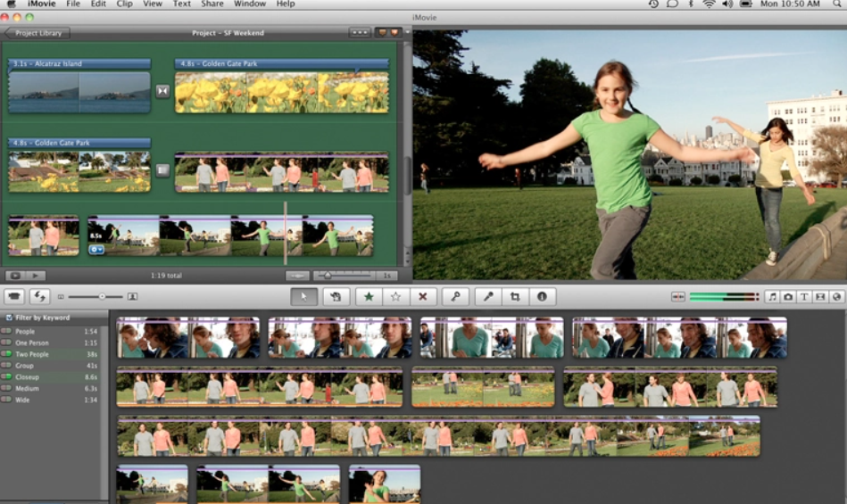Reject selection with the X button
Viewport: 847px width, 504px height.
tap(422, 296)
